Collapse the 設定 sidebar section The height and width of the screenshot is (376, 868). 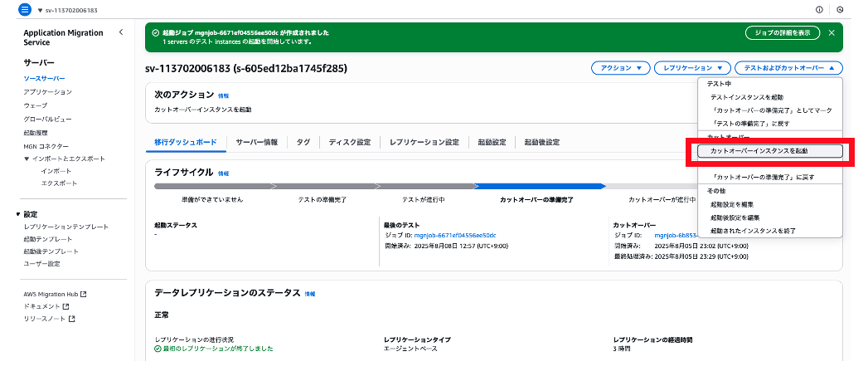19,214
